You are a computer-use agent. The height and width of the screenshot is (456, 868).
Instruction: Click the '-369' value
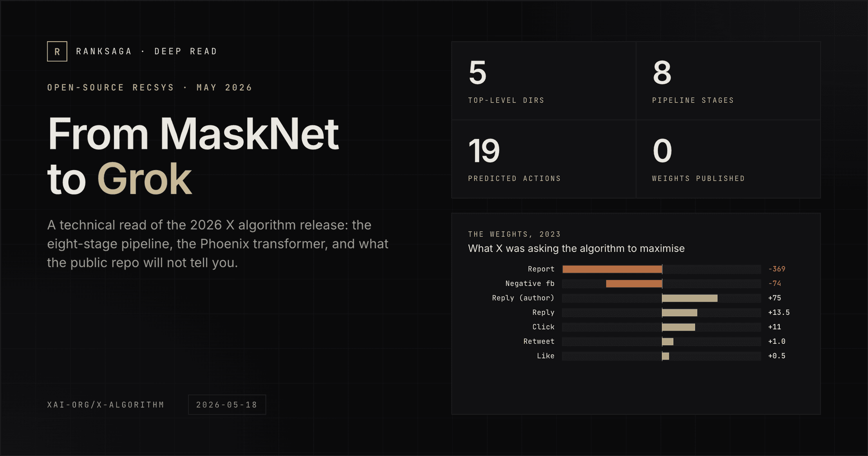777,269
